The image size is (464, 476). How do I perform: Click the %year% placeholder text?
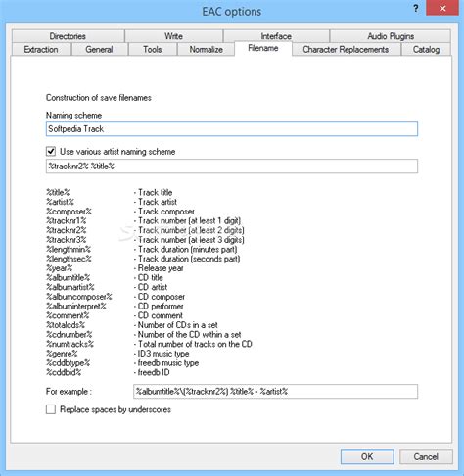click(59, 268)
